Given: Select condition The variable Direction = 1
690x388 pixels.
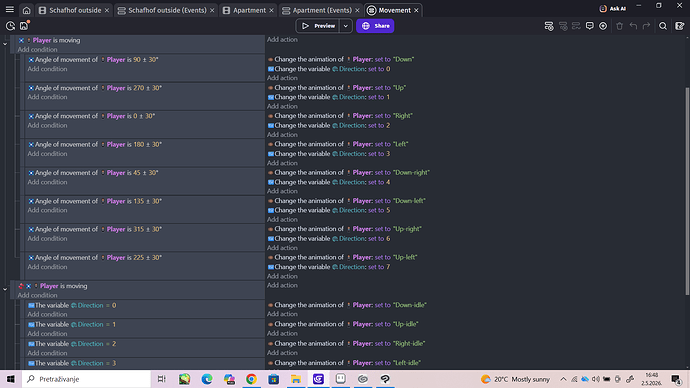Looking at the screenshot, I should point(72,325).
